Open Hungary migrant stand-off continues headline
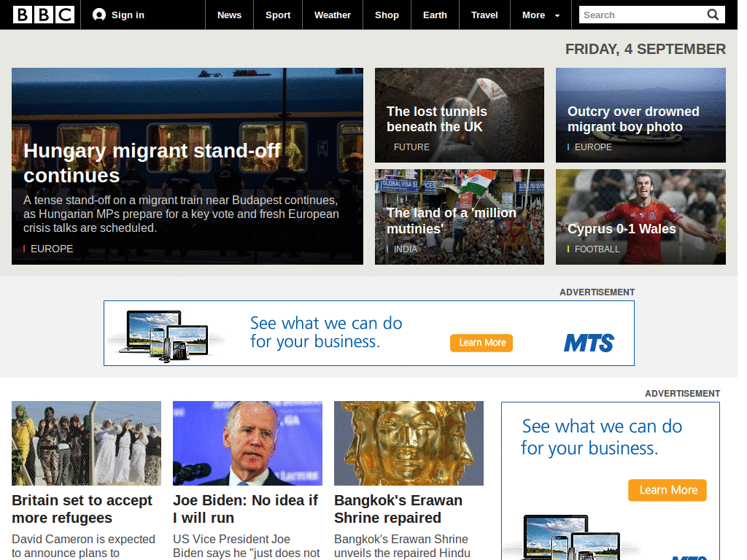Image resolution: width=747 pixels, height=560 pixels. (152, 163)
